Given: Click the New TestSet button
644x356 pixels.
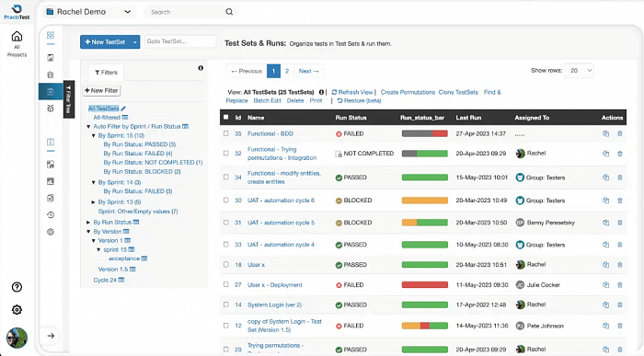Looking at the screenshot, I should [105, 42].
